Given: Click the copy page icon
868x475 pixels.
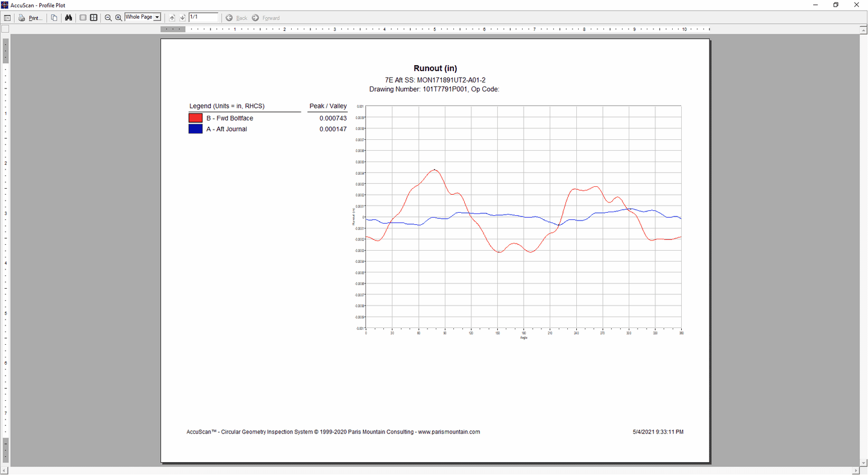Looking at the screenshot, I should 54,18.
